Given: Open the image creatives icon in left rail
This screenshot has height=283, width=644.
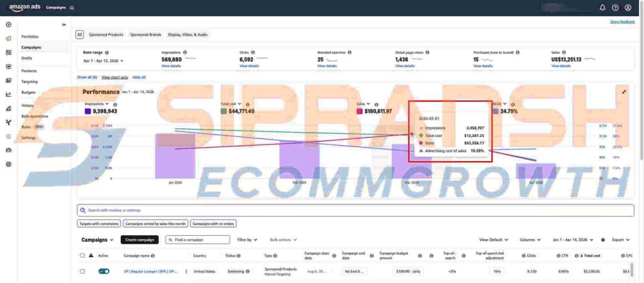Looking at the screenshot, I should pyautogui.click(x=9, y=80).
